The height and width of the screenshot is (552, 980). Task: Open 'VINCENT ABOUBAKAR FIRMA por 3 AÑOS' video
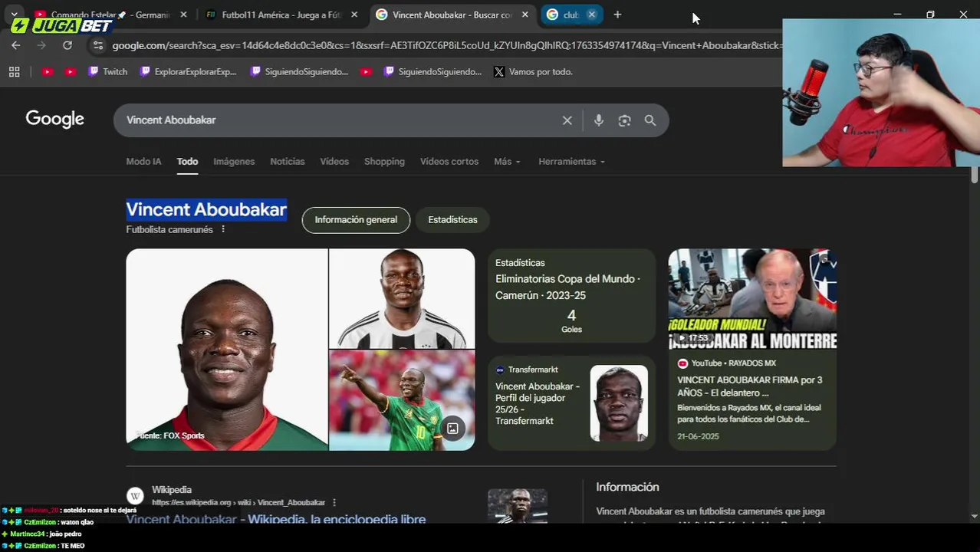click(749, 386)
